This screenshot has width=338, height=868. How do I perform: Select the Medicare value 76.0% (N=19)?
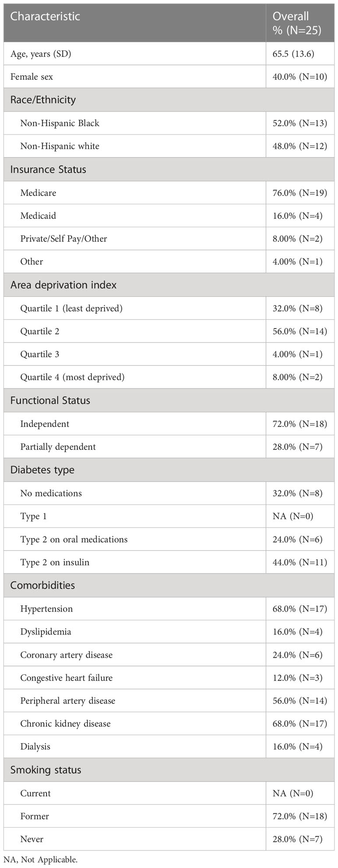299,193
